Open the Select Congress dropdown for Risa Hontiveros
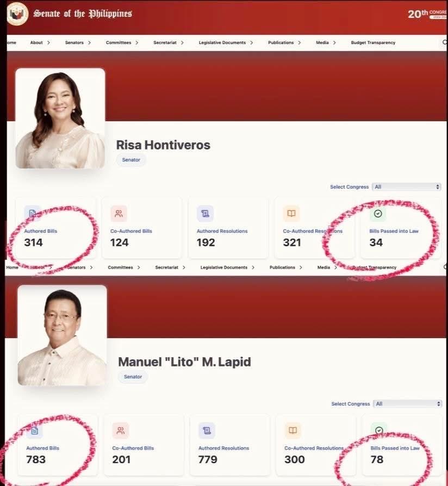This screenshot has height=486, width=448. (407, 187)
